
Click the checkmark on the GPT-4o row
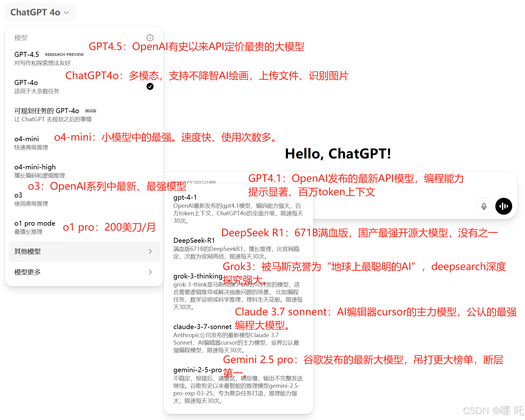click(150, 87)
